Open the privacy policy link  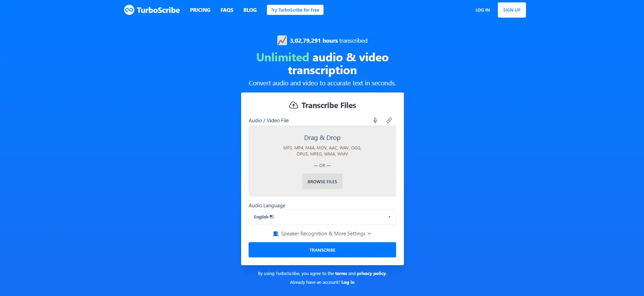pyautogui.click(x=371, y=274)
